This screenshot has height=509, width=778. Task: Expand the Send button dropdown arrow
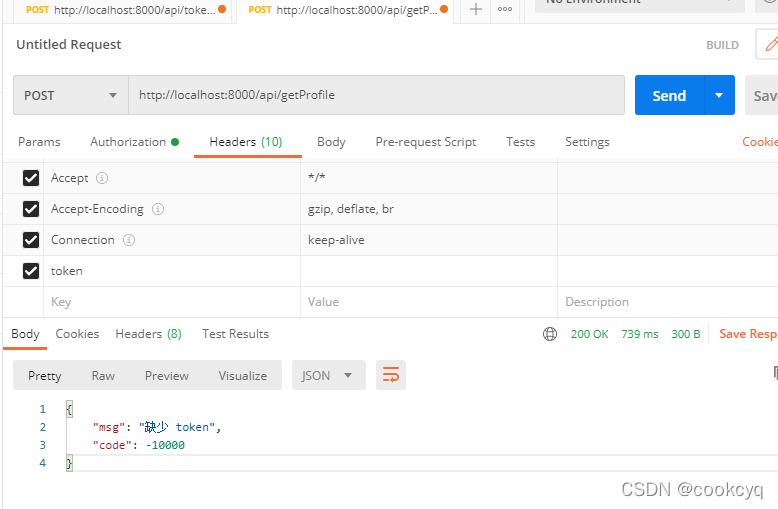pos(719,95)
